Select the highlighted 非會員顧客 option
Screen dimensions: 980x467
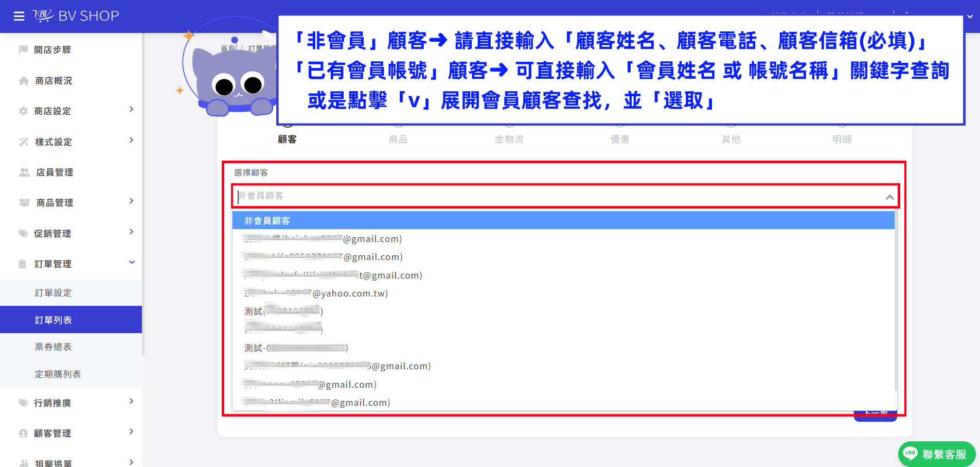[563, 220]
